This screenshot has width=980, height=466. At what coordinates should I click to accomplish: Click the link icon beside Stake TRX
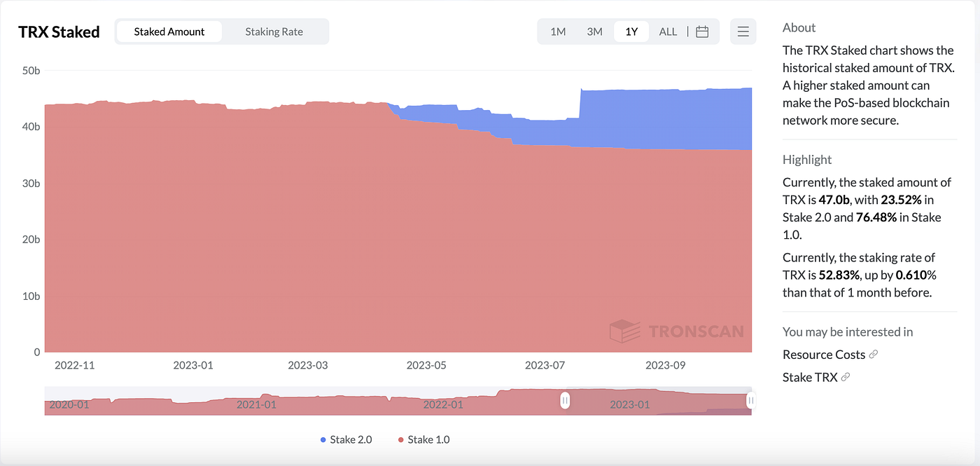(x=845, y=377)
